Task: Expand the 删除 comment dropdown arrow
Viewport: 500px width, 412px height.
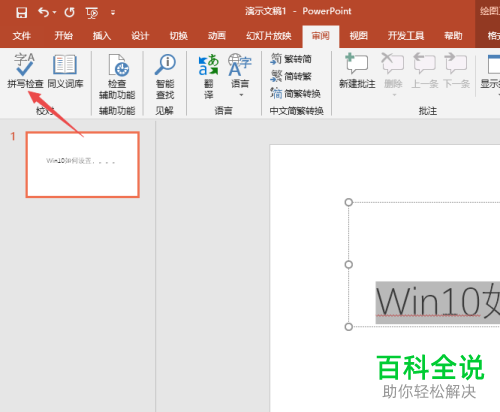Action: coord(394,95)
